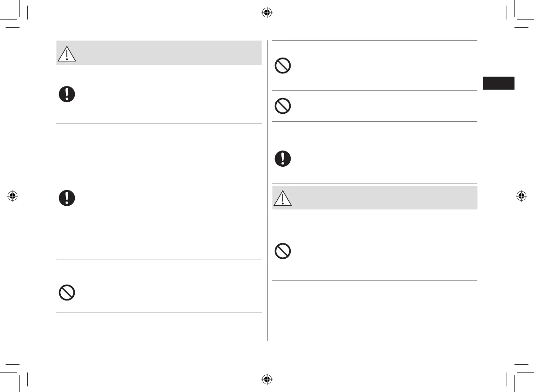Select the lower exclamation icon in left column
The height and width of the screenshot is (392, 534).
pyautogui.click(x=67, y=198)
